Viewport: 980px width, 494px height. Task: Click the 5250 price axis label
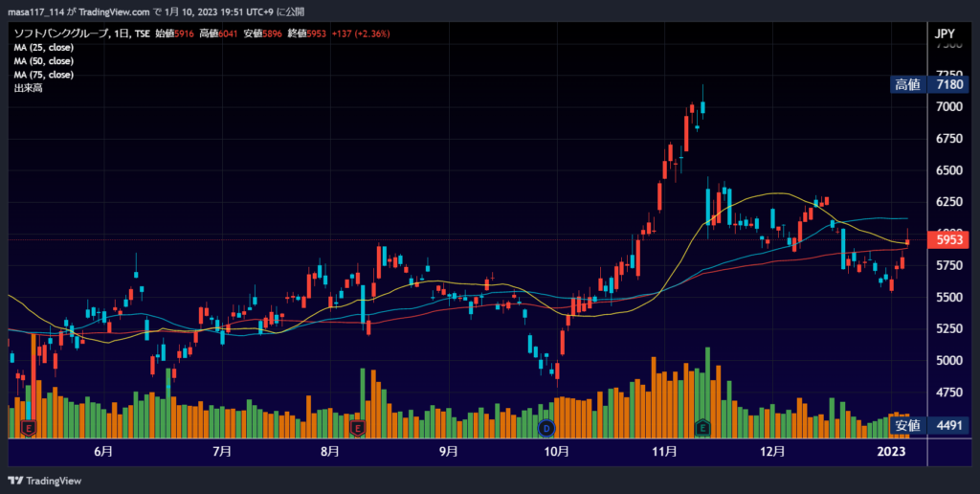tap(949, 329)
